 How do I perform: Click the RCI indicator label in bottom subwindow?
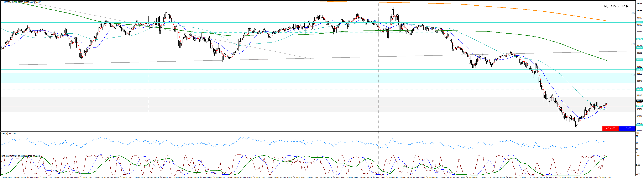[x=21, y=156]
